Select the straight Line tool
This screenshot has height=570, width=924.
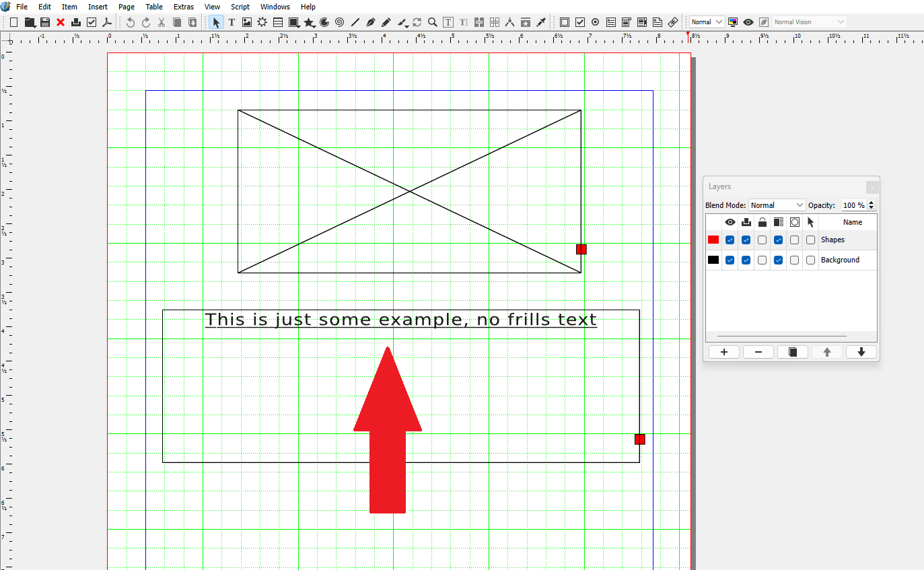click(355, 22)
